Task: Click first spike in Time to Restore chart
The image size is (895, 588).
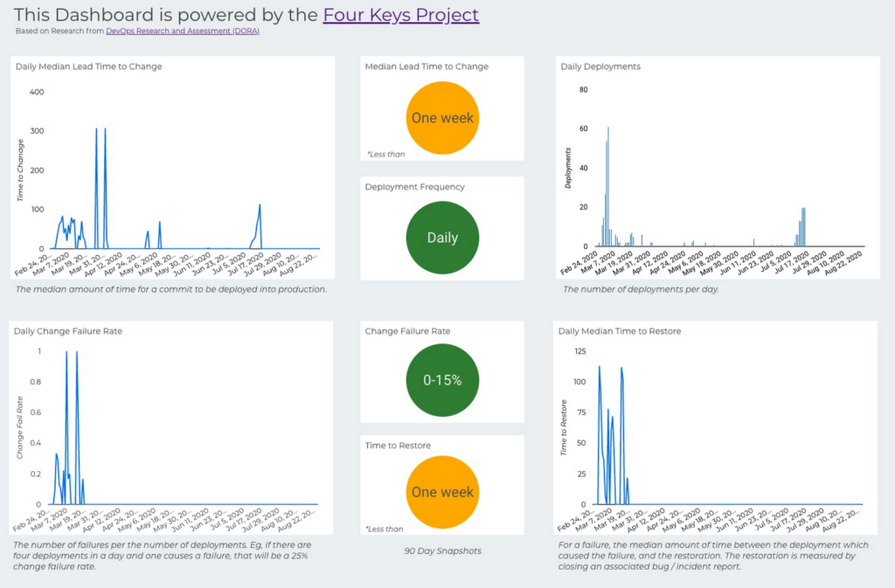Action: point(600,369)
